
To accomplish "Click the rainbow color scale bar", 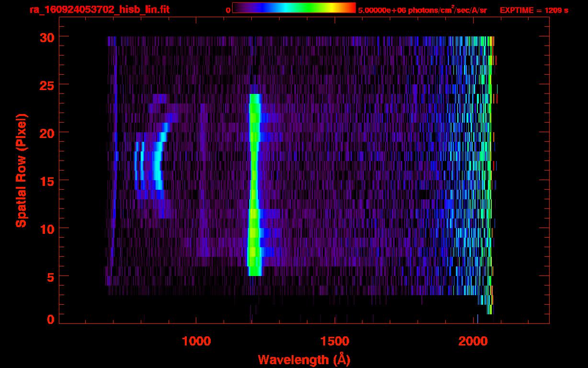I will [294, 8].
